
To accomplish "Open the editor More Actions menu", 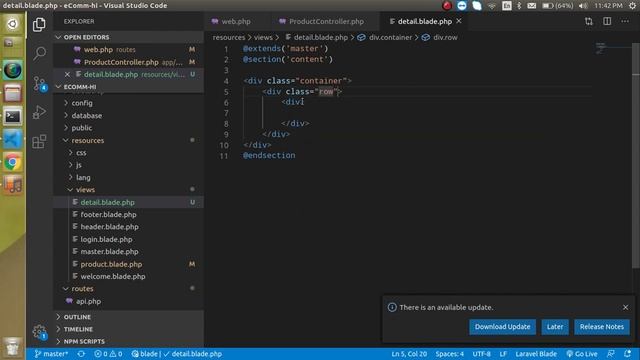I will [x=625, y=21].
